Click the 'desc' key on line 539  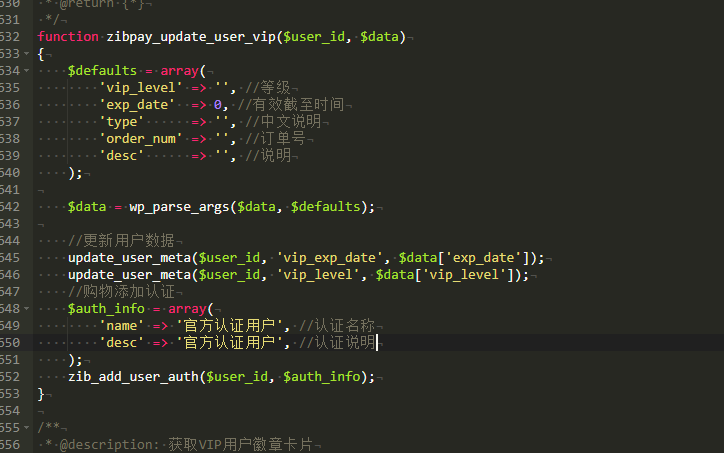click(x=121, y=156)
